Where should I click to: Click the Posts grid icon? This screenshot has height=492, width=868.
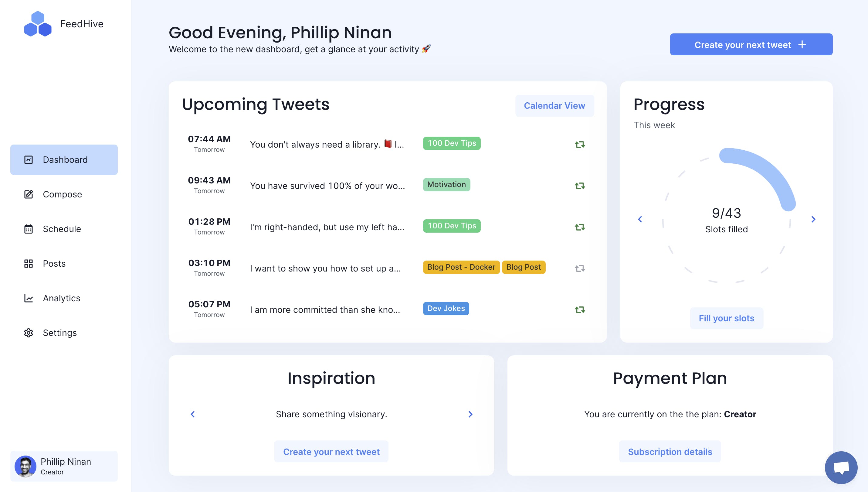coord(28,264)
